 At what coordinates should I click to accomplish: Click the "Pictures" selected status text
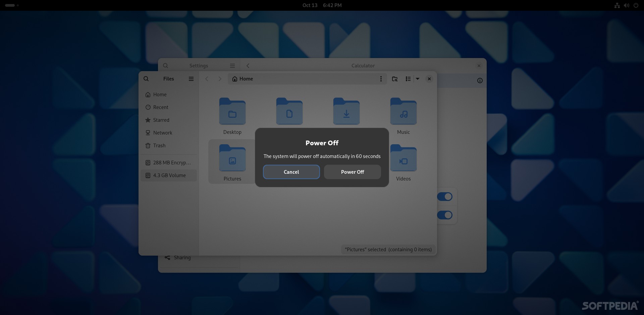[x=388, y=250]
